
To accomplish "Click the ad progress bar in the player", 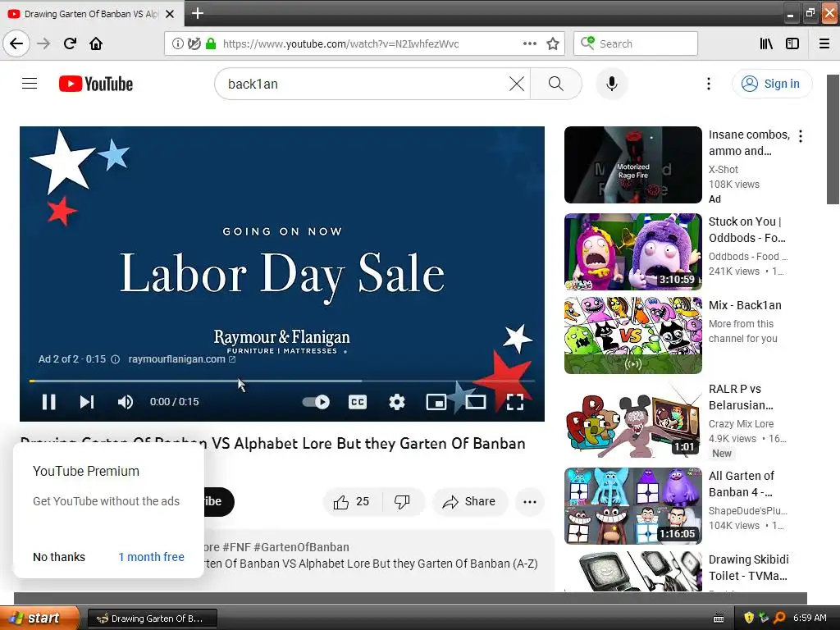I will click(x=282, y=381).
